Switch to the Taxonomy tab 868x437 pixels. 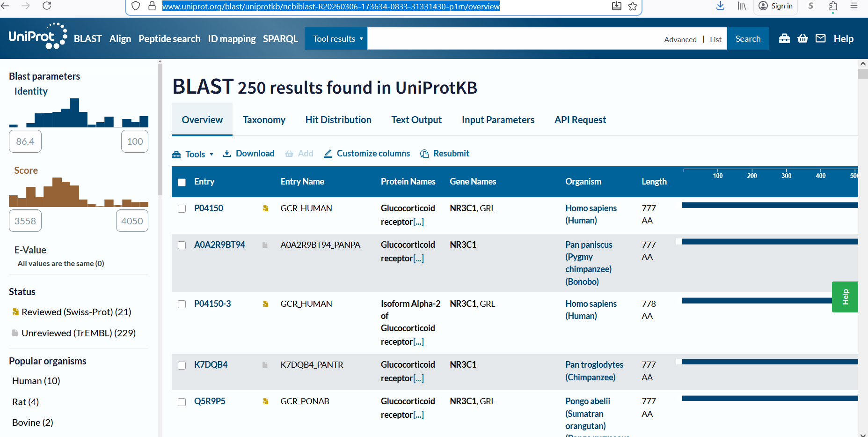pyautogui.click(x=264, y=120)
